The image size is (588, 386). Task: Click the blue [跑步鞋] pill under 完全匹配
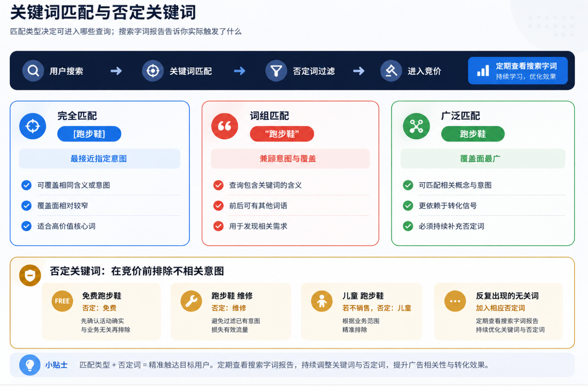coord(89,134)
